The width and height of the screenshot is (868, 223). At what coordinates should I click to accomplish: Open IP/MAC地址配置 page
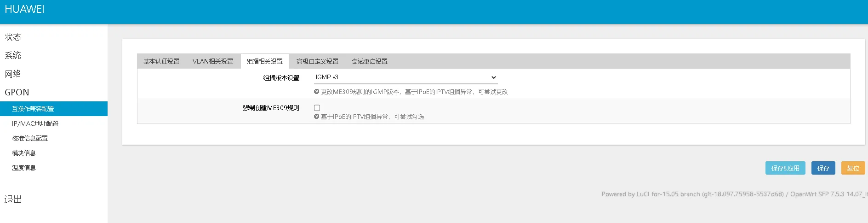(35, 123)
